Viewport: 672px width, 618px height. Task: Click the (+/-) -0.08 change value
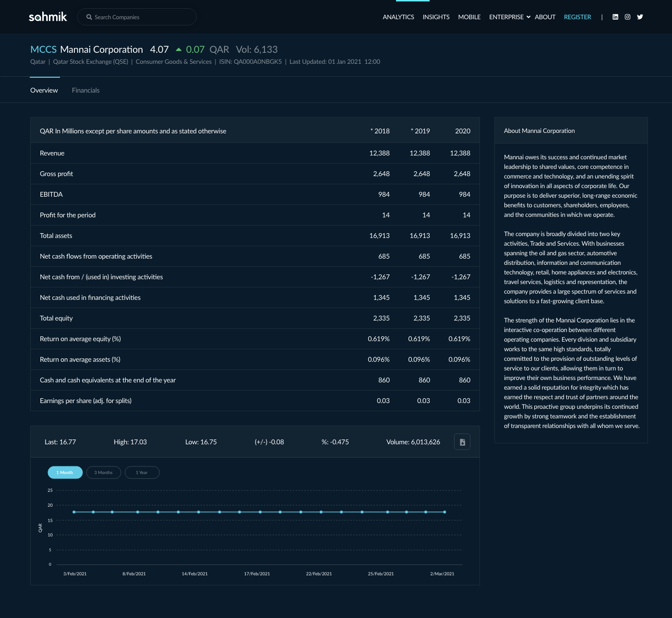(269, 442)
